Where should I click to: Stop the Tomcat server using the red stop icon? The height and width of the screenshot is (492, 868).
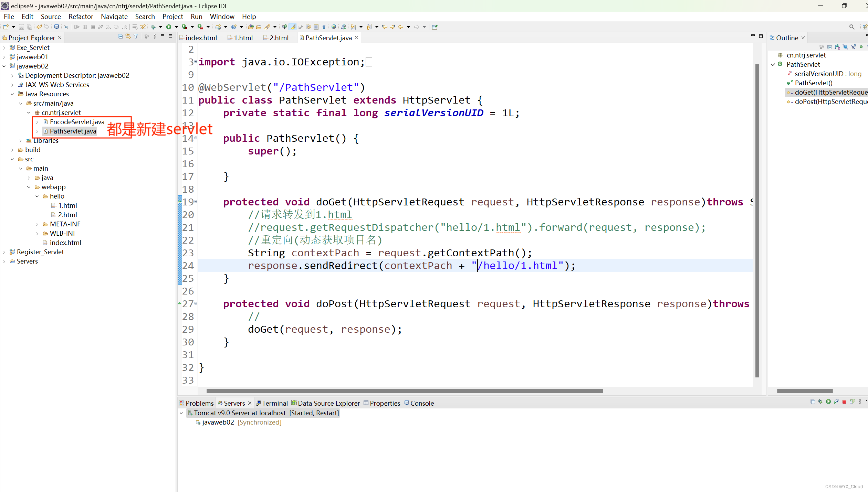coord(844,403)
